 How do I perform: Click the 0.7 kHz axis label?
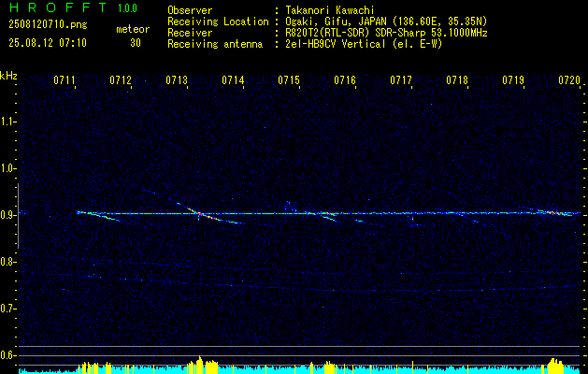click(7, 309)
